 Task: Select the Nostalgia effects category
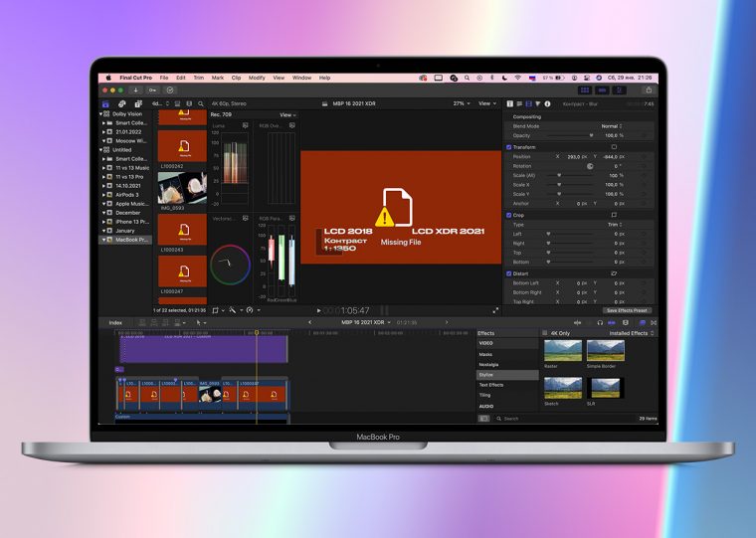coord(507,364)
